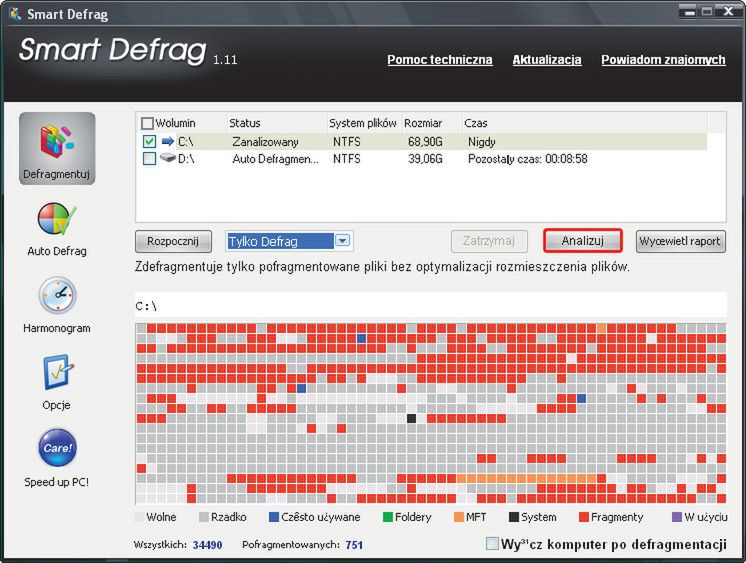Click the D:\ hard drive icon
The height and width of the screenshot is (563, 746).
[167, 158]
